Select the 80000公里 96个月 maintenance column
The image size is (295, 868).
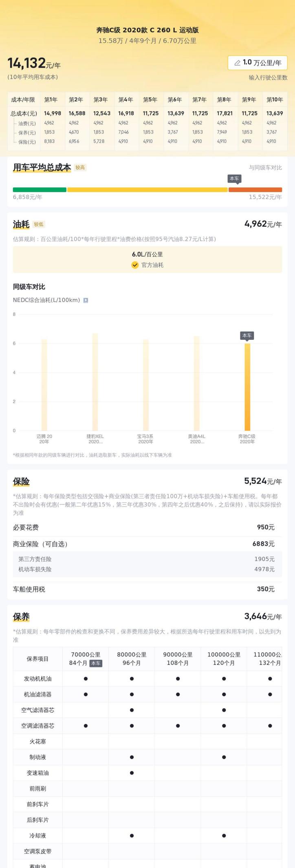point(132,659)
